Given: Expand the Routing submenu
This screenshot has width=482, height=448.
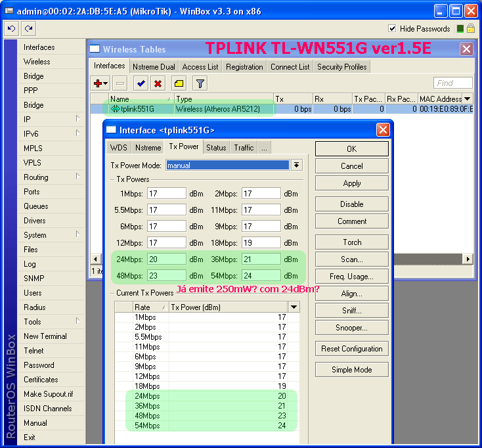Looking at the screenshot, I should point(51,177).
